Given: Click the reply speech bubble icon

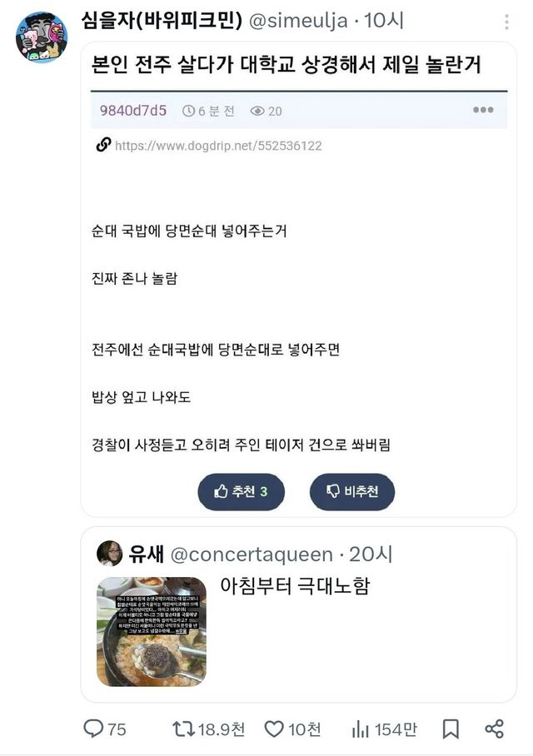Looking at the screenshot, I should coord(94,729).
